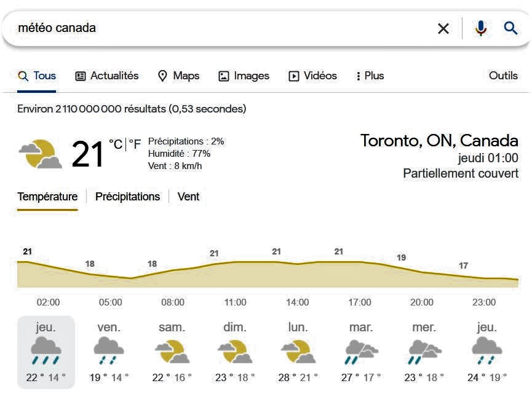This screenshot has width=532, height=394.
Task: Open the Vidéos results tab
Action: pyautogui.click(x=312, y=76)
